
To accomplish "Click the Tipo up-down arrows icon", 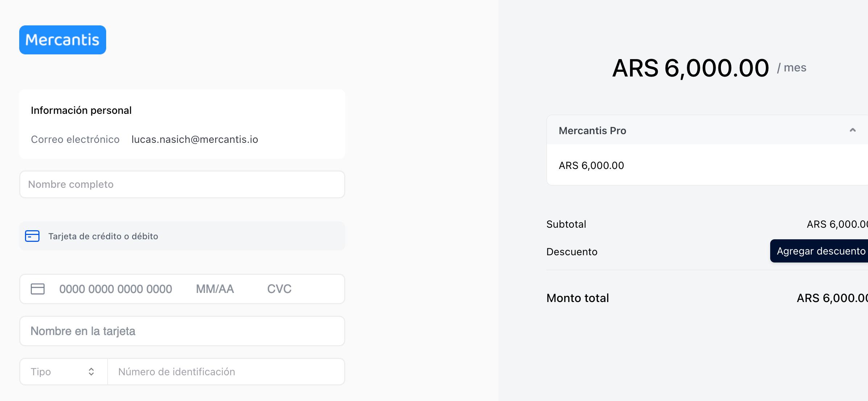I will pos(91,372).
